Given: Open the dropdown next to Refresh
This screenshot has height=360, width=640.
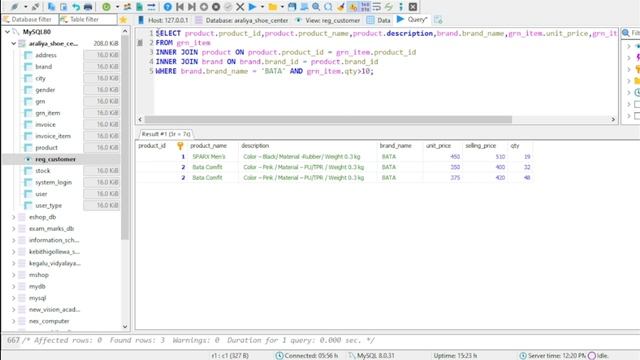Looking at the screenshot, I should pyautogui.click(x=117, y=7).
